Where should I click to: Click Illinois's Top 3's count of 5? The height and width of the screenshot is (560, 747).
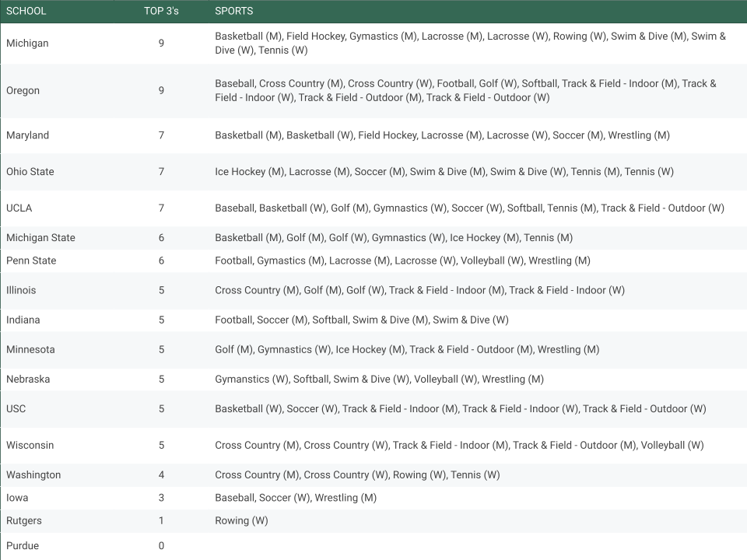[x=161, y=290]
